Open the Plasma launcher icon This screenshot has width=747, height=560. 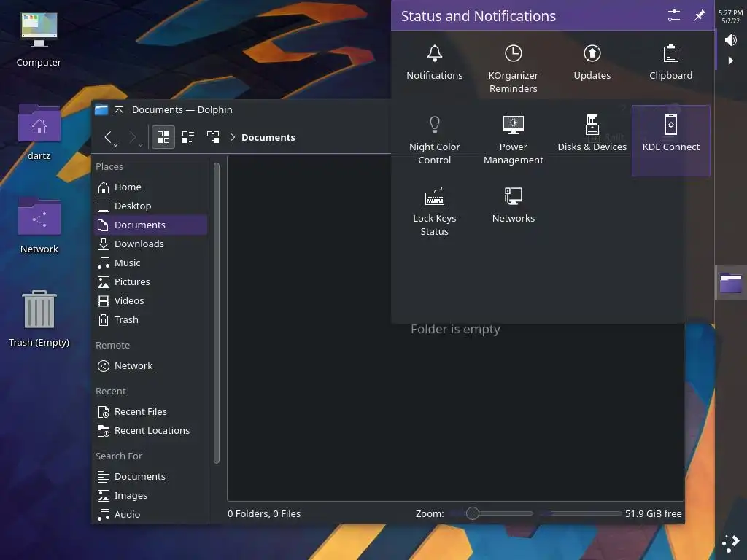tap(730, 542)
